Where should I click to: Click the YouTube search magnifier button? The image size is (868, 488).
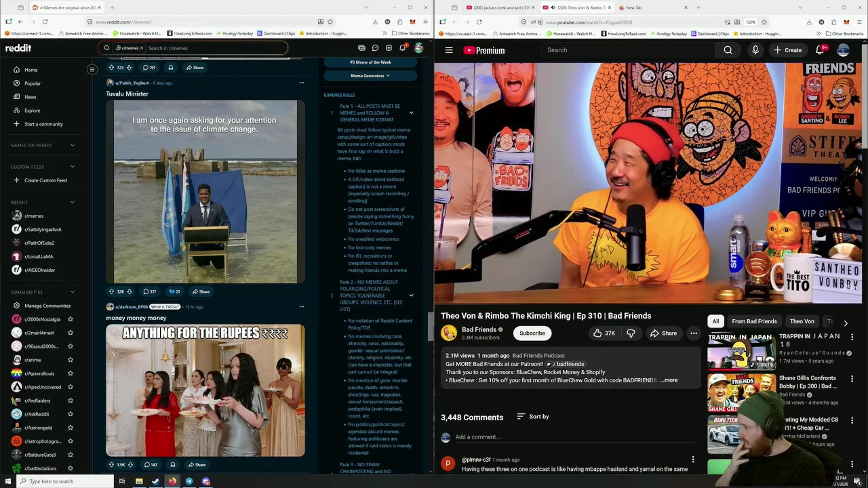click(x=728, y=50)
